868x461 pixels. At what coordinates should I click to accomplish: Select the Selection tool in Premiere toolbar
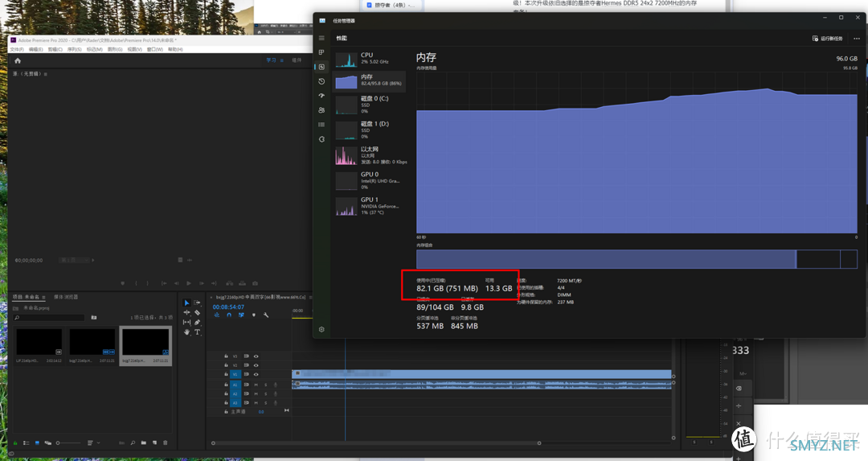(186, 303)
